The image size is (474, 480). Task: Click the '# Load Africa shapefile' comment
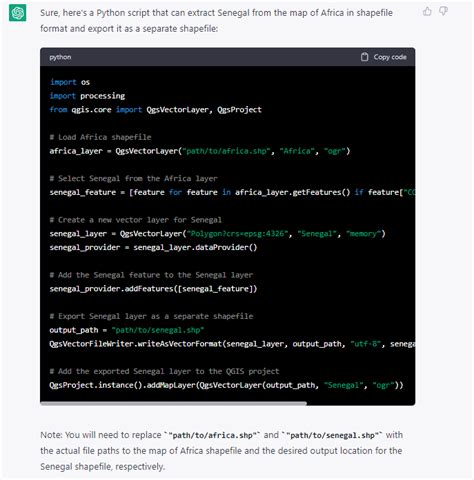coord(100,137)
